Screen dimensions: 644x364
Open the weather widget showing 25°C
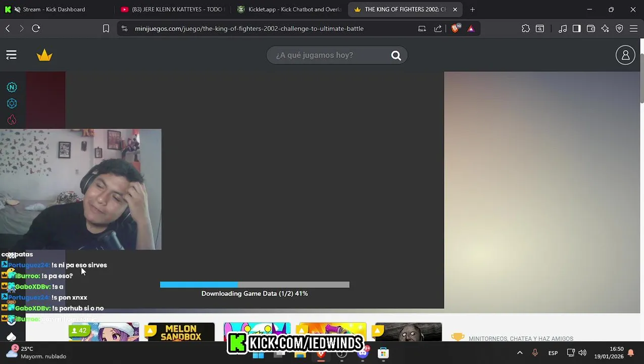coord(36,352)
